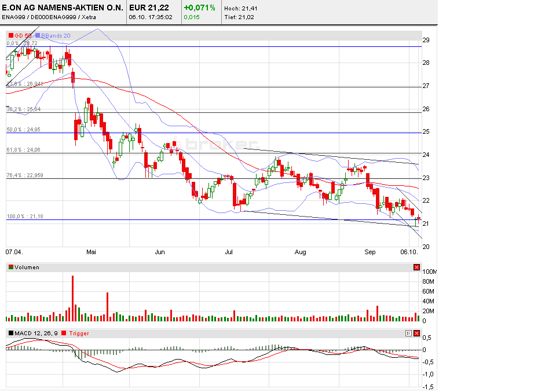Click the 'EUR 21,22' price value
The height and width of the screenshot is (392, 556).
pyautogui.click(x=149, y=8)
